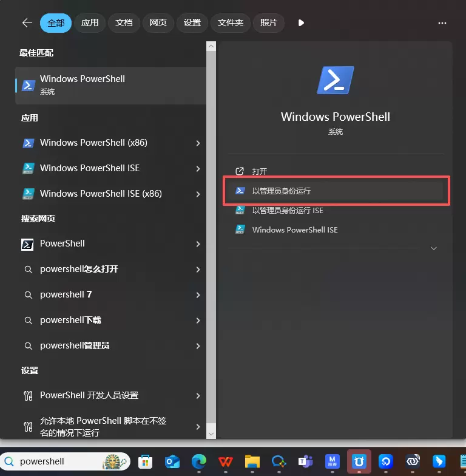Switch to the 设置 filter tab

[192, 22]
